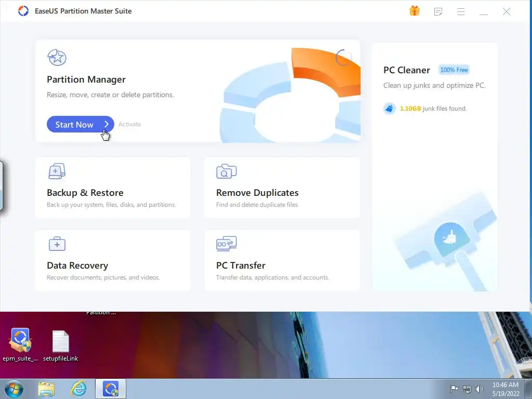Click the donut chart illustration in Partition Manager
The height and width of the screenshot is (399, 532).
click(x=290, y=95)
